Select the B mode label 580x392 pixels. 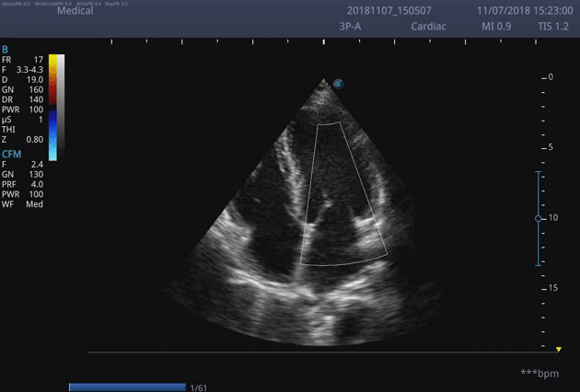pos(5,50)
